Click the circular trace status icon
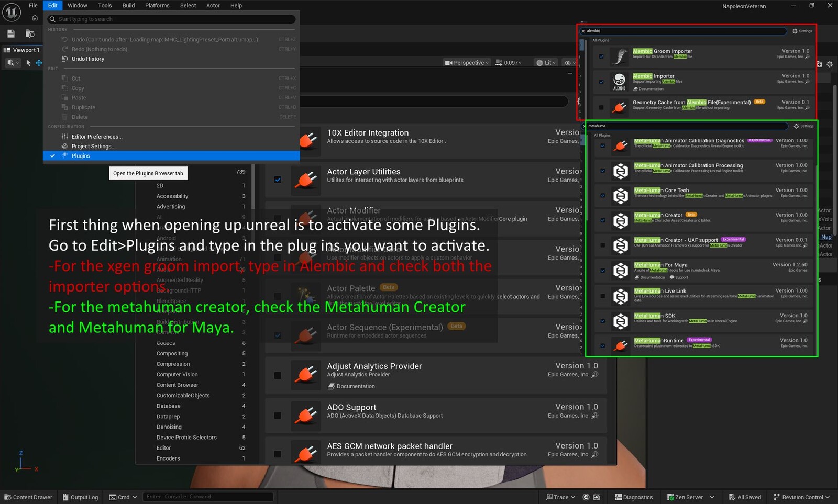The height and width of the screenshot is (504, 838). [x=586, y=497]
